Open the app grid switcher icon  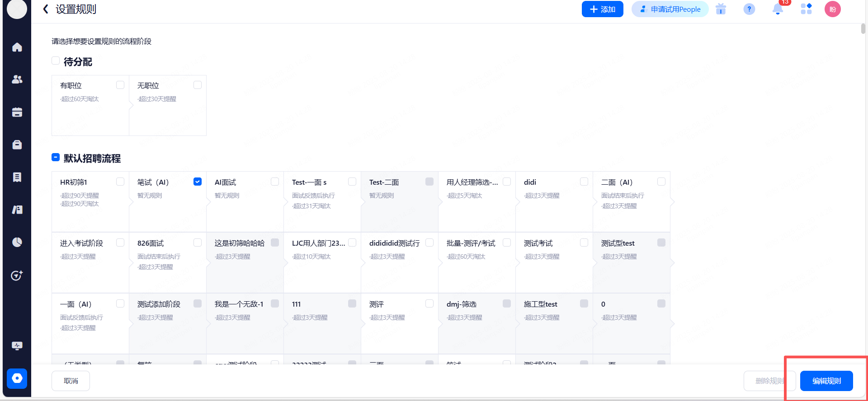click(x=806, y=9)
